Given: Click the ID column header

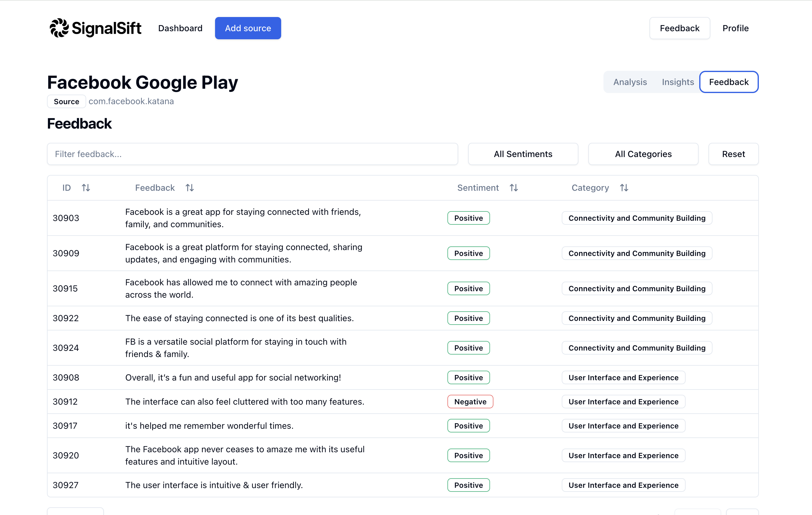Looking at the screenshot, I should (67, 188).
